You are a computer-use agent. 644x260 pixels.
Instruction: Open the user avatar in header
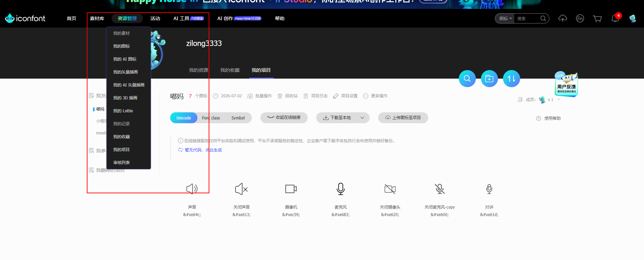point(632,18)
